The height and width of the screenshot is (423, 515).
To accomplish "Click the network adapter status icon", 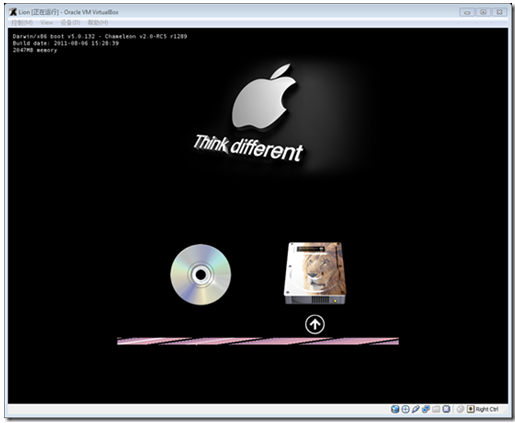I will [x=426, y=409].
